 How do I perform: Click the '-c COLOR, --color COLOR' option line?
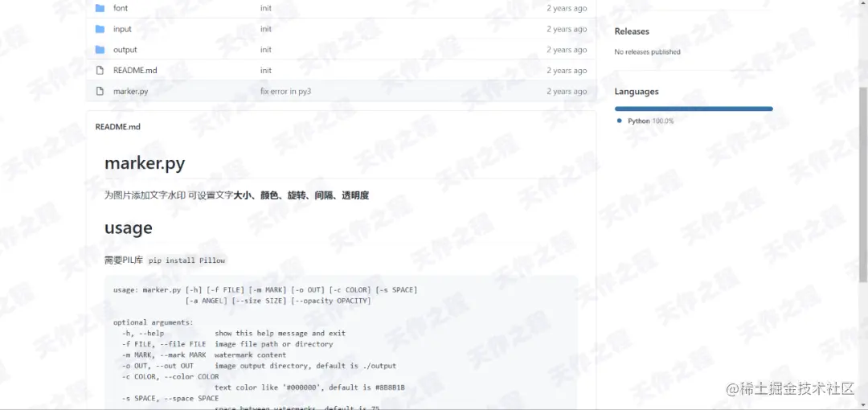coord(170,377)
